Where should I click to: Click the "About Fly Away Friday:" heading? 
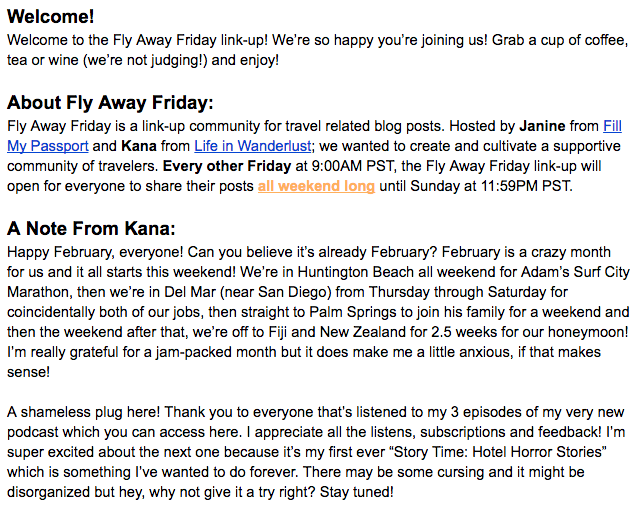pyautogui.click(x=110, y=103)
